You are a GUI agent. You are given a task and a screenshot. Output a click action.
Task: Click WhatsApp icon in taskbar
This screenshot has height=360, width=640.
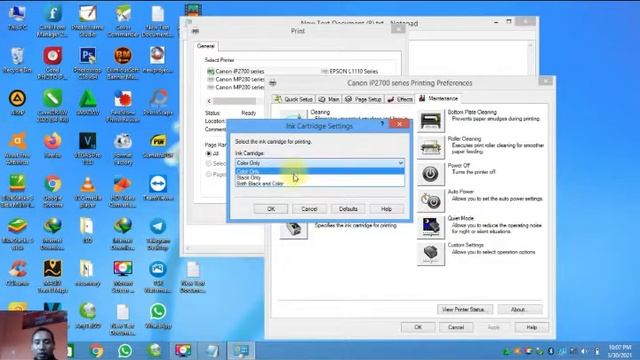point(125,351)
